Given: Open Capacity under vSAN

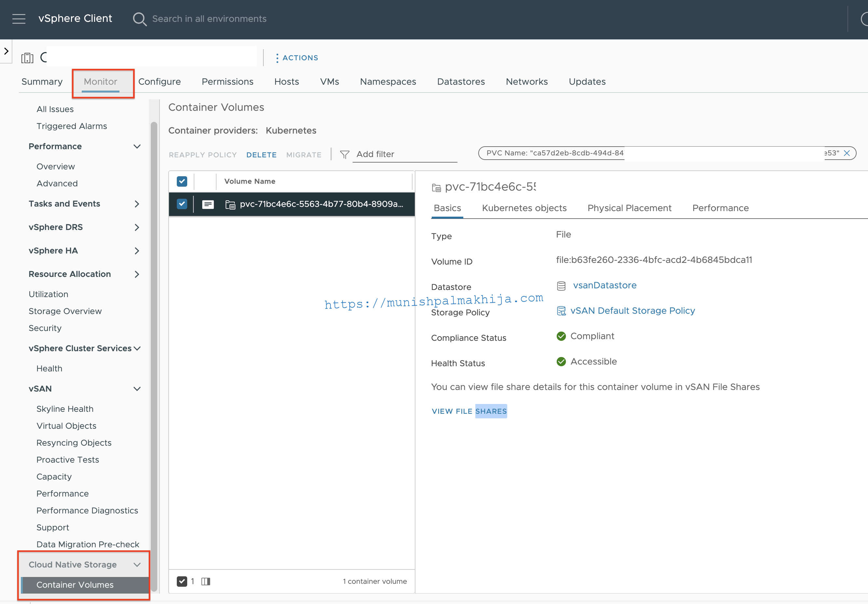Looking at the screenshot, I should [54, 477].
